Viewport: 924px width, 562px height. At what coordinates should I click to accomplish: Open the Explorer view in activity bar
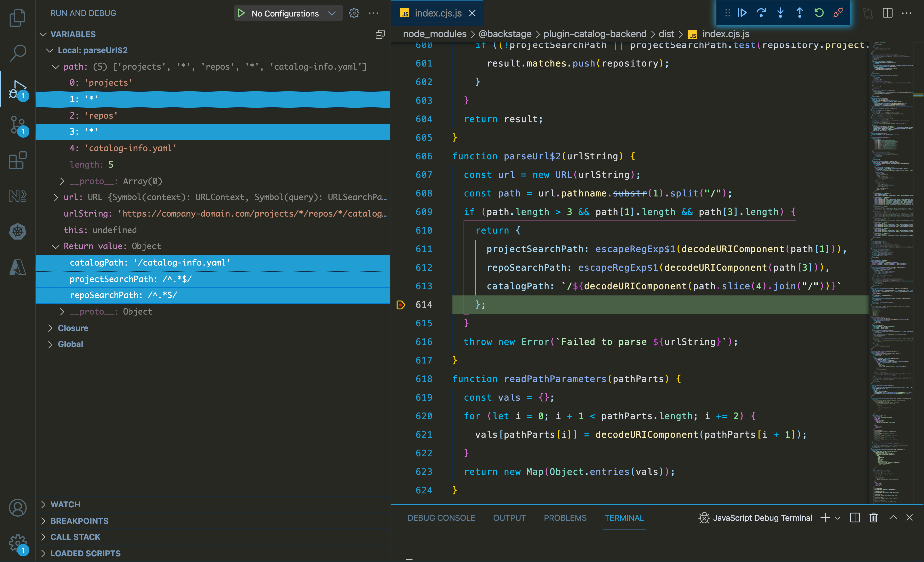pos(17,17)
